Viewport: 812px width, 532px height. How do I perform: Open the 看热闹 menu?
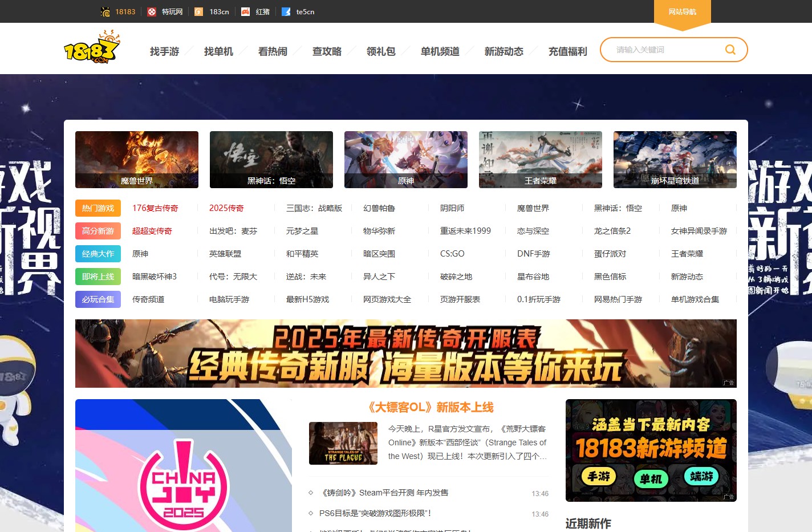click(x=273, y=51)
